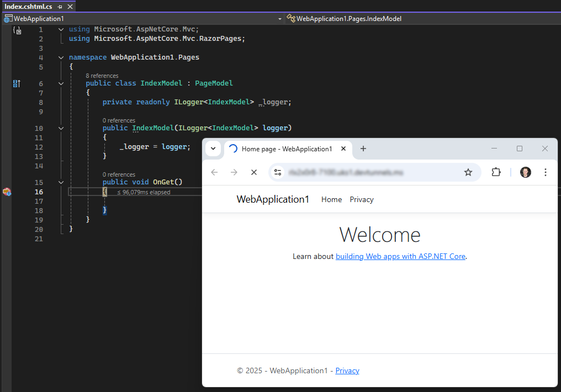Click the inheritance margin icon on line 6
Screen dimensions: 561x392
(16, 83)
